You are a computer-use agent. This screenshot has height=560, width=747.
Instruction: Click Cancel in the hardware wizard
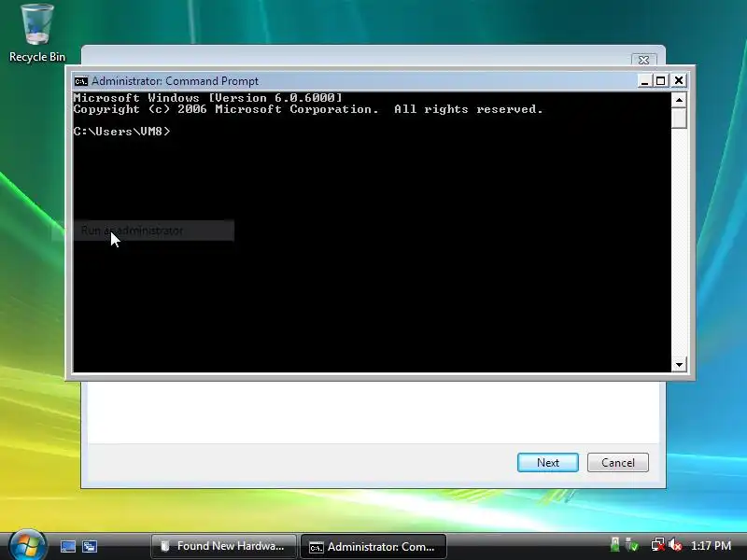(618, 462)
